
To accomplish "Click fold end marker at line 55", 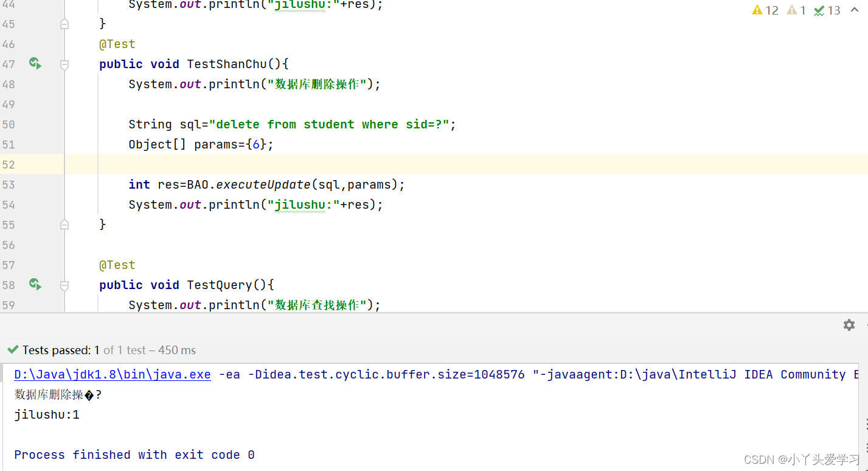I will [64, 225].
